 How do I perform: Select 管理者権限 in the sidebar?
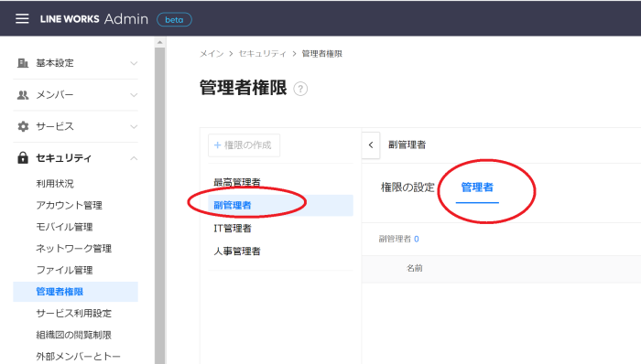[x=76, y=292]
